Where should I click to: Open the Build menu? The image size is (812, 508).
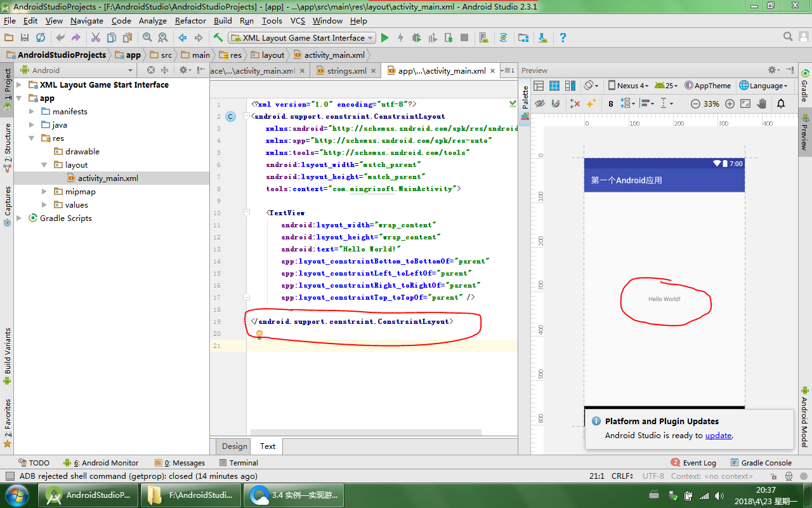(x=223, y=21)
